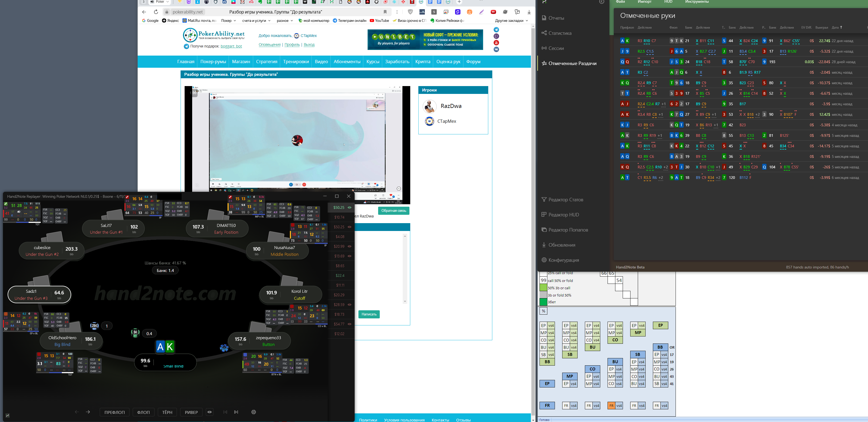
Task: Toggle the eye visibility button in replayer controls
Action: point(210,412)
